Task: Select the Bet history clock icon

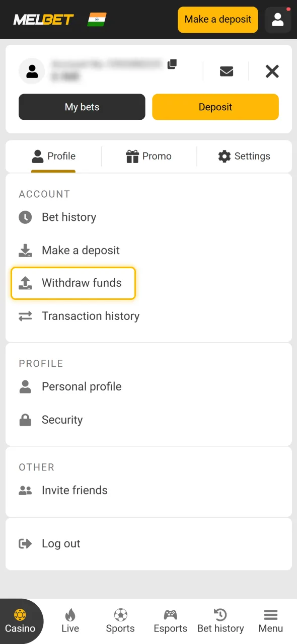Action: click(25, 217)
